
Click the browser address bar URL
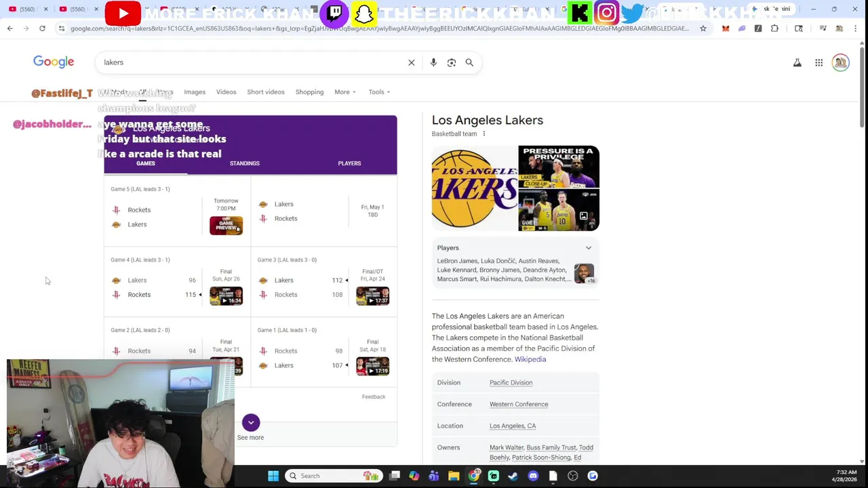(380, 28)
